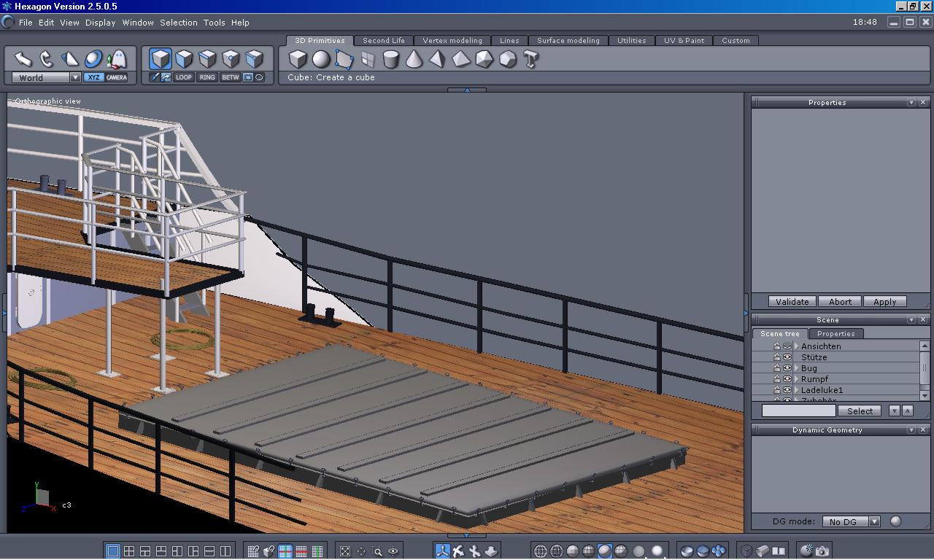Choose the Cube primitive in 3D Primitives
The image size is (934, 560).
point(298,59)
